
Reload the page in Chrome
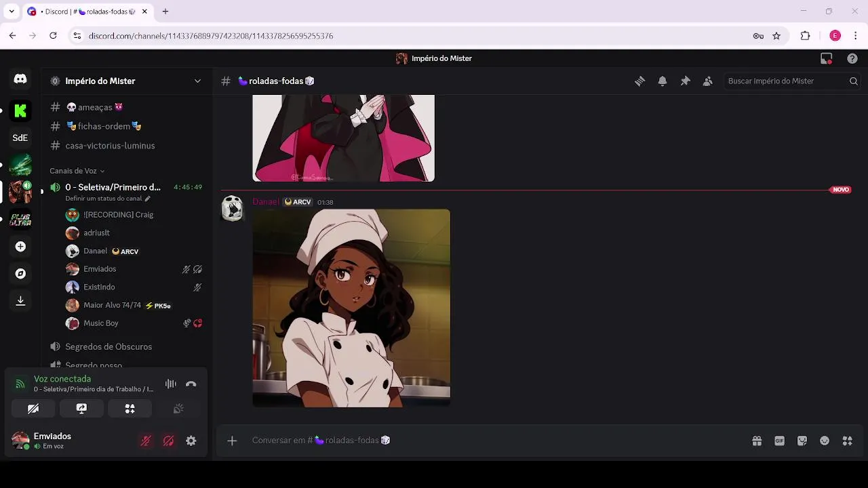click(53, 36)
